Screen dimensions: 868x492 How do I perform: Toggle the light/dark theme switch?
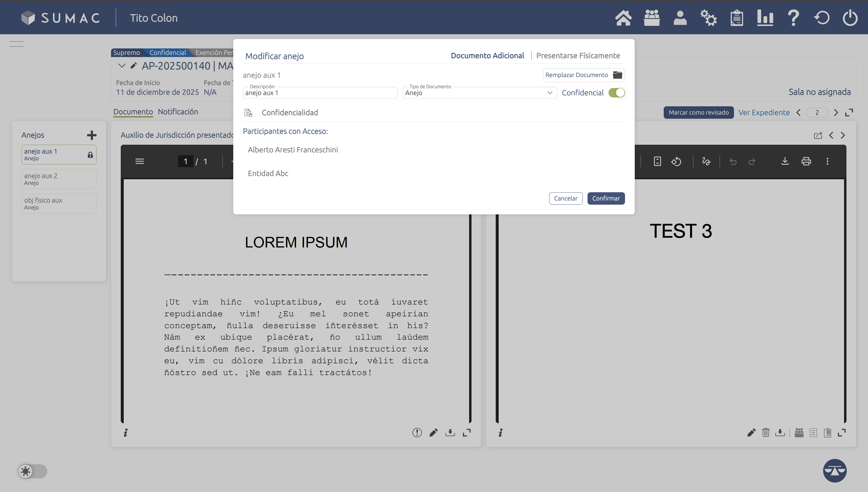(33, 471)
